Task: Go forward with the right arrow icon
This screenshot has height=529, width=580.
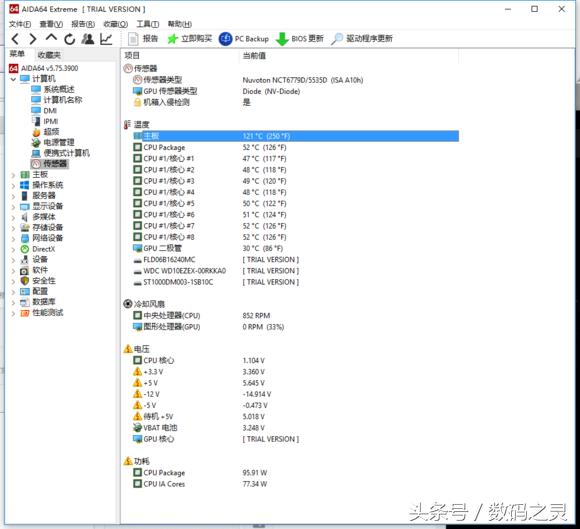Action: [33, 39]
